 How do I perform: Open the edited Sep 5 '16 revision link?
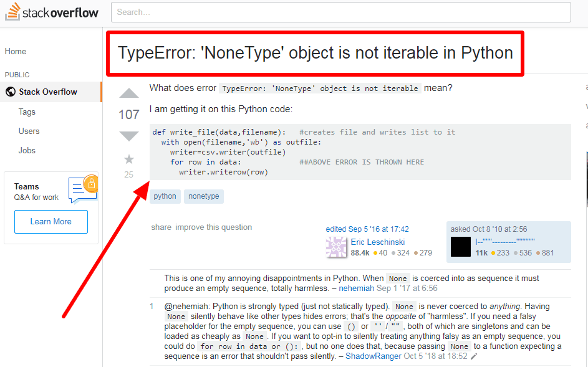[367, 229]
